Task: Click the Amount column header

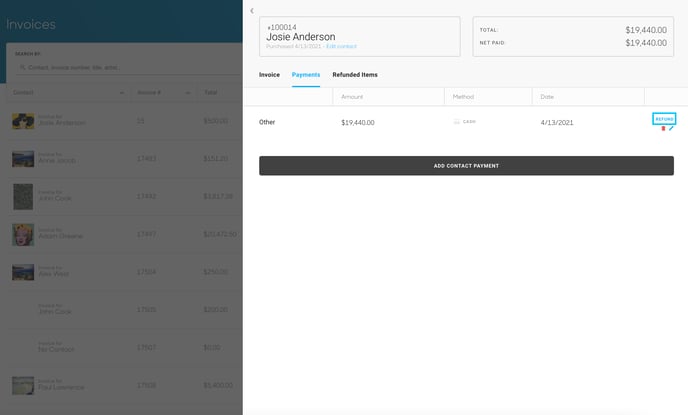Action: 352,97
